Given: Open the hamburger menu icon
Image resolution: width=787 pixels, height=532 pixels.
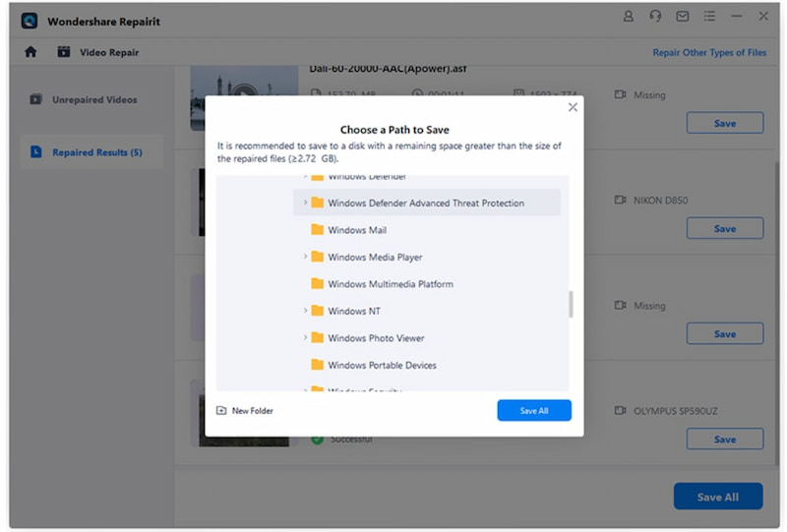Looking at the screenshot, I should pyautogui.click(x=710, y=17).
